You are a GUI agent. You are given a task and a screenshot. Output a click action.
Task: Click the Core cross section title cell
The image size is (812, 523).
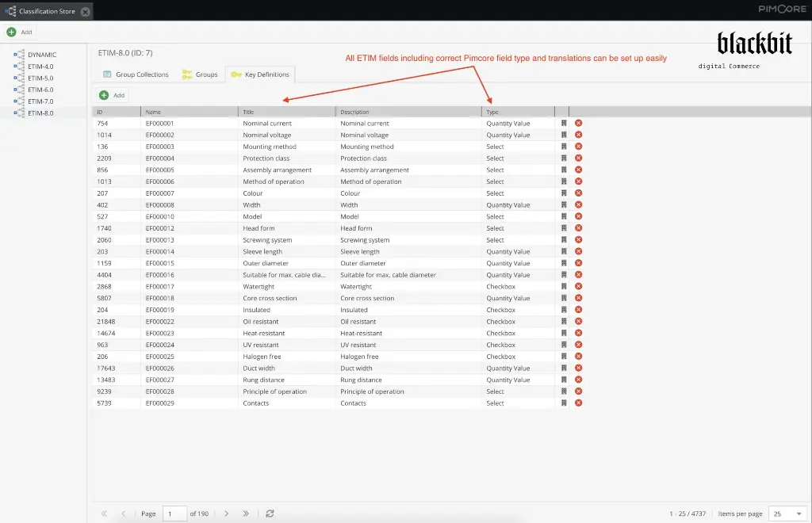[x=287, y=298]
